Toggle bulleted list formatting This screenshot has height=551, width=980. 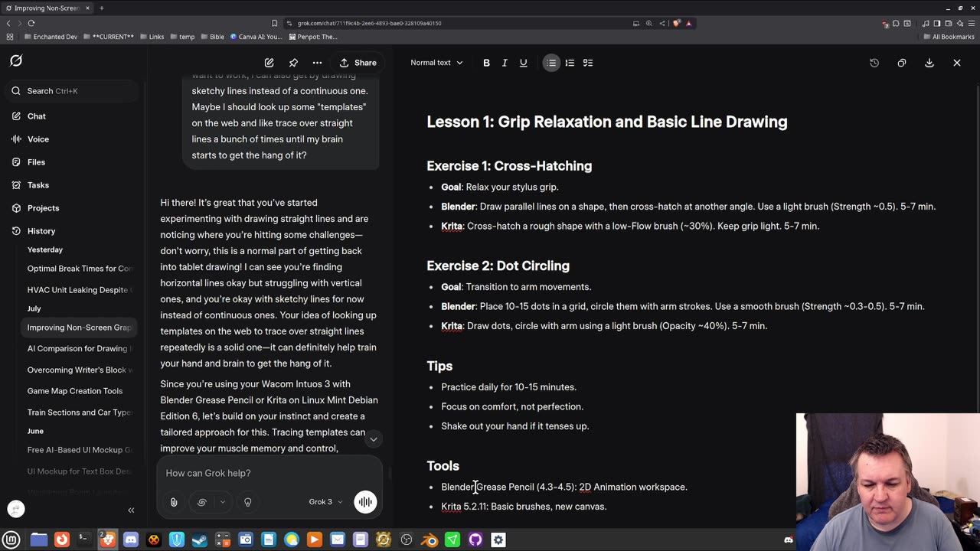coord(551,63)
